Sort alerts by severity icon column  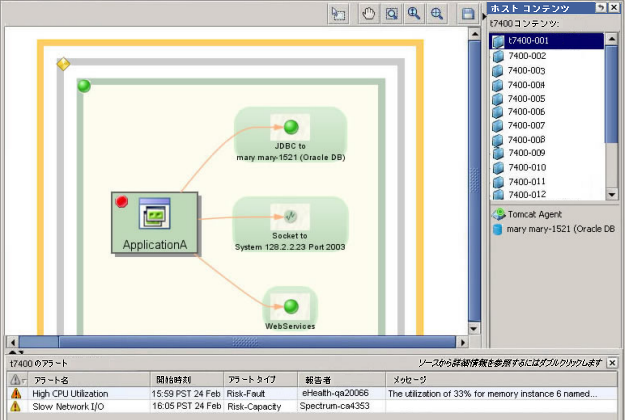pos(18,379)
